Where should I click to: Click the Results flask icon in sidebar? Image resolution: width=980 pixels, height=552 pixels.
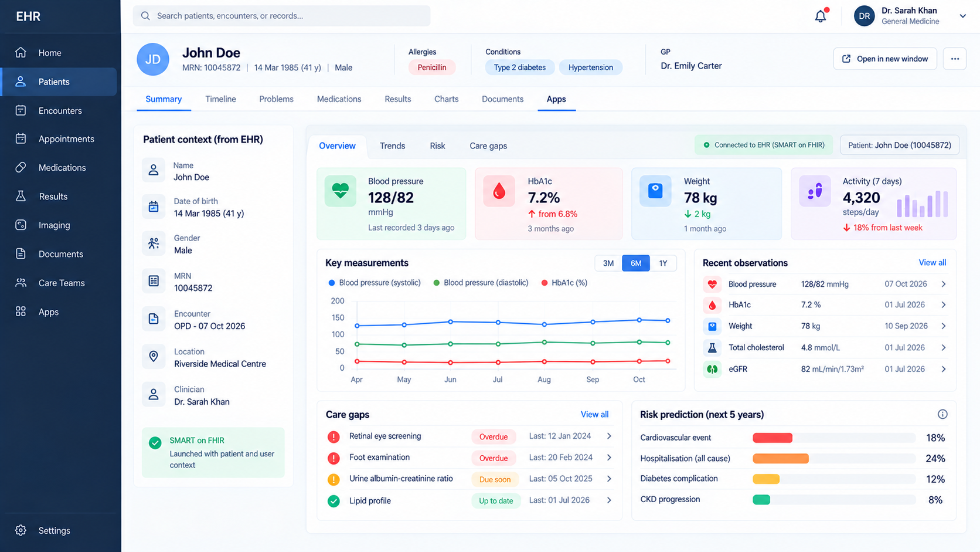21,196
